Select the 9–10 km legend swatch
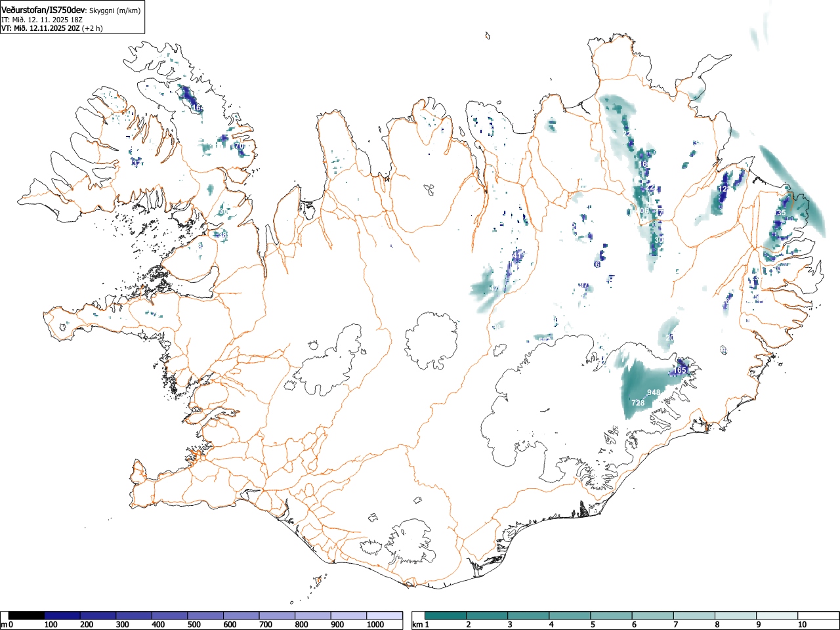This screenshot has width=840, height=630. click(776, 616)
